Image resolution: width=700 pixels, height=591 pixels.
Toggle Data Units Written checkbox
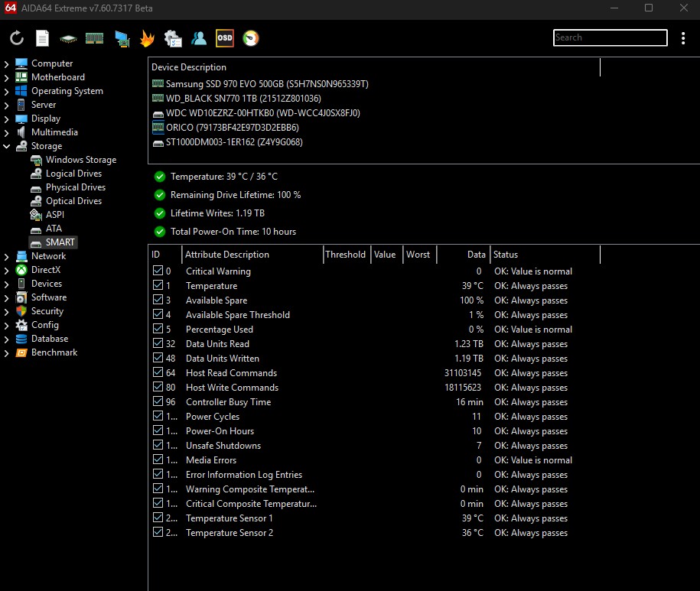(158, 358)
